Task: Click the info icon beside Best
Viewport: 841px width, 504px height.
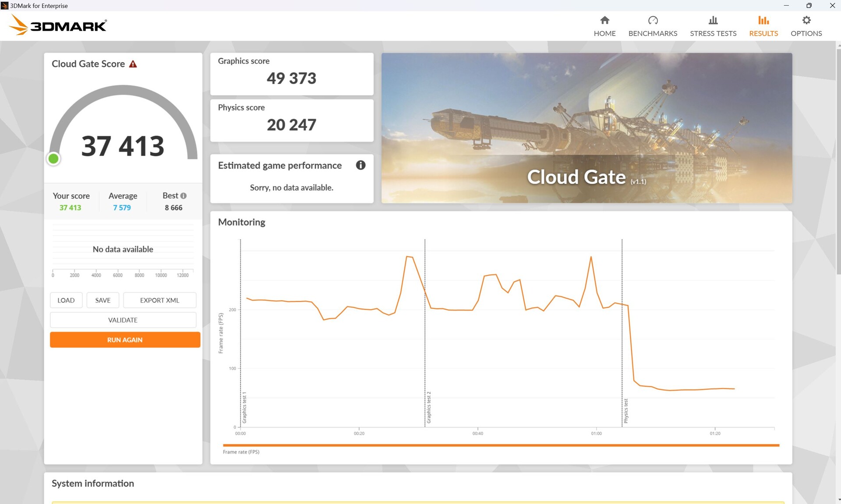Action: click(x=184, y=196)
